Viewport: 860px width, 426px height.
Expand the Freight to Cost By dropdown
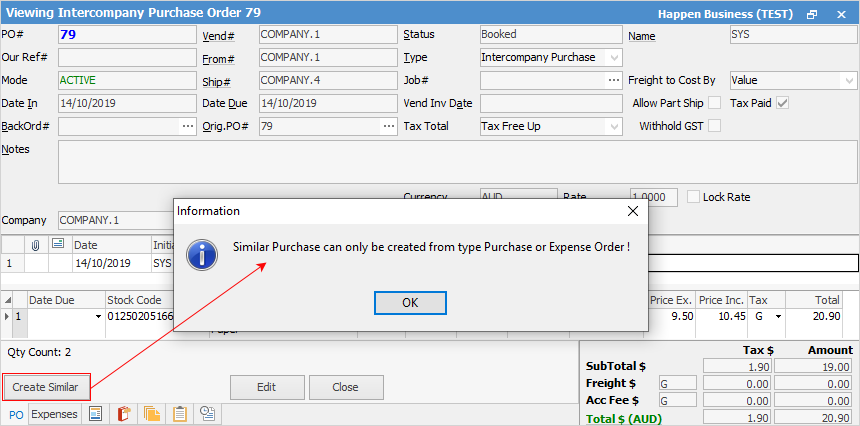[846, 80]
